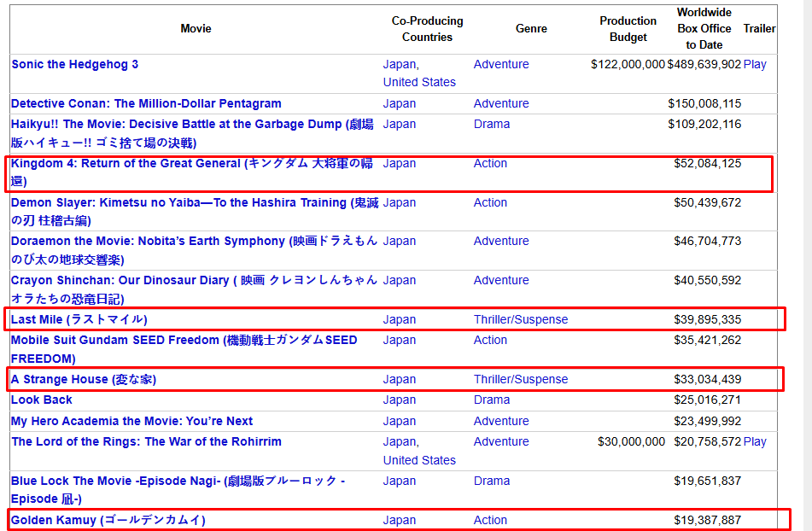The height and width of the screenshot is (531, 812).
Task: Open Action genre in Mobile Suit Gundam row
Action: pos(490,340)
